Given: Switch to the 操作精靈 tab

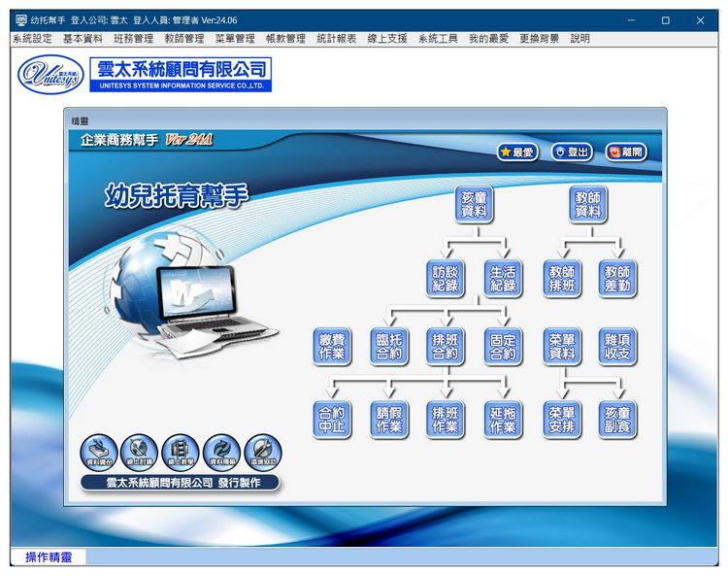Looking at the screenshot, I should 49,558.
